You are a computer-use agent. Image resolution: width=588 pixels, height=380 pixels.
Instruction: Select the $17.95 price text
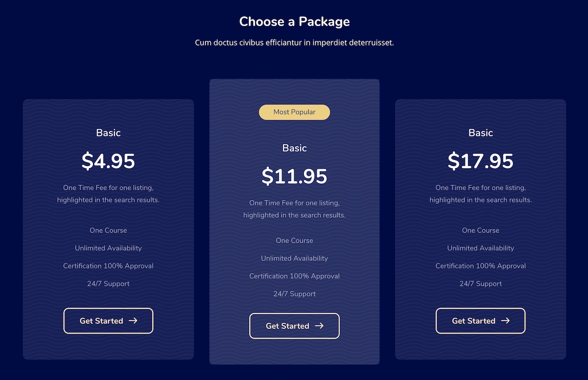(481, 161)
